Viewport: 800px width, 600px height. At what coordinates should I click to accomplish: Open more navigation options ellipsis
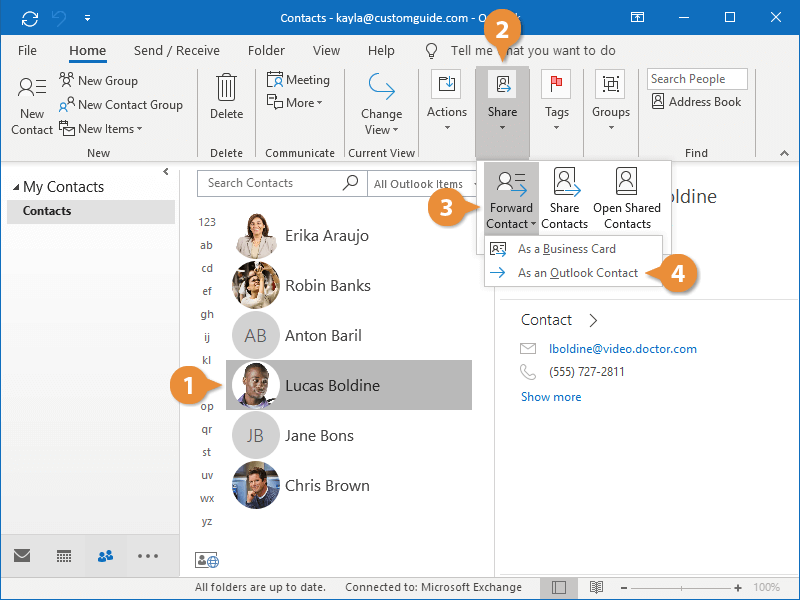[147, 556]
